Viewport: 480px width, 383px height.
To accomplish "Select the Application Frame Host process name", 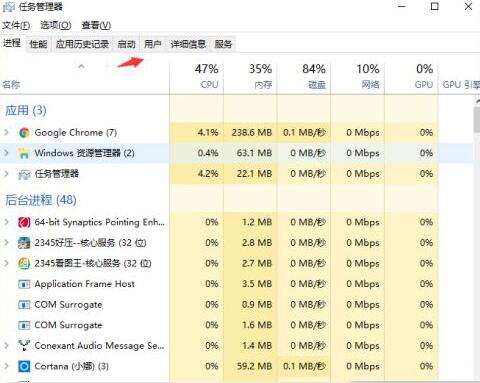I will coord(85,284).
